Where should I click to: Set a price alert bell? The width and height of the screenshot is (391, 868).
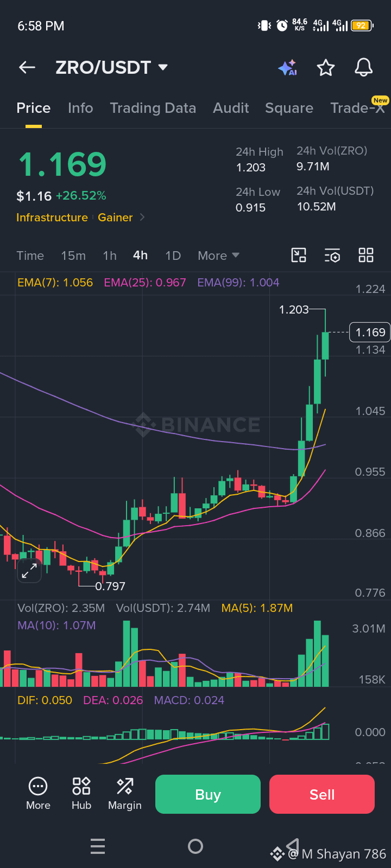pos(364,68)
